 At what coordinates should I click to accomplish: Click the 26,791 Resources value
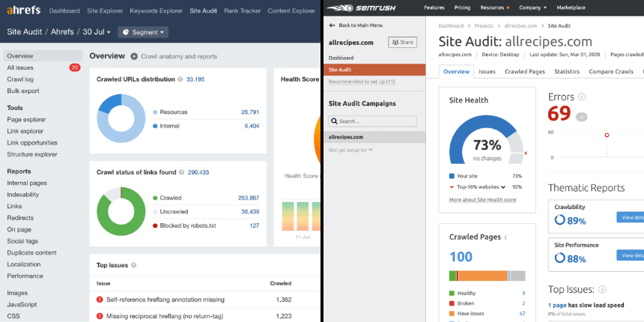[x=250, y=112]
